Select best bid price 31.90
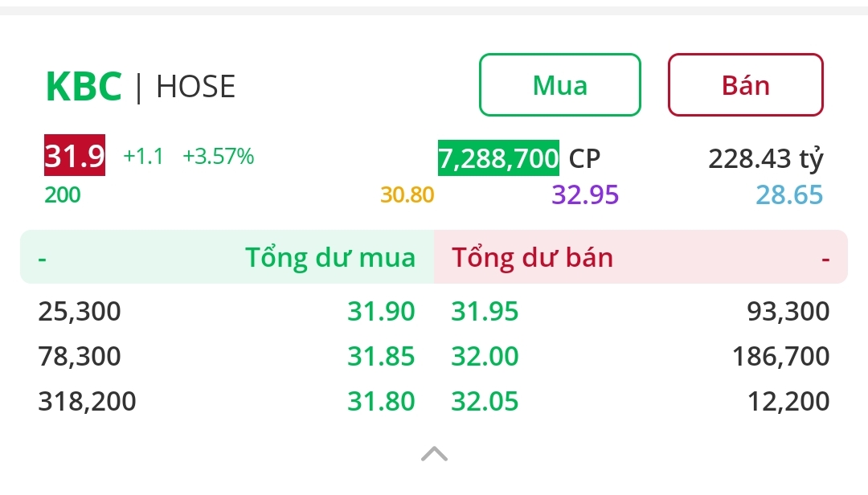Image resolution: width=868 pixels, height=495 pixels. (x=381, y=311)
